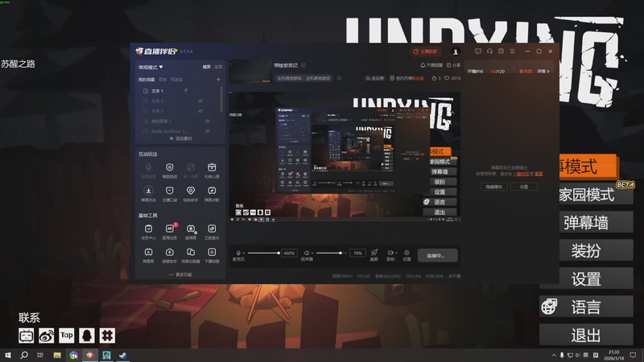Adjust the microphone volume slider
Viewport: 644px width, 362px height.
264,253
